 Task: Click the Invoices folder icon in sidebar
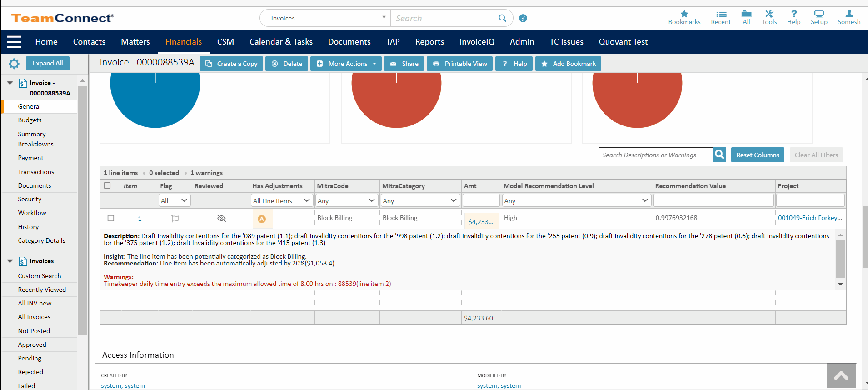pyautogui.click(x=23, y=261)
